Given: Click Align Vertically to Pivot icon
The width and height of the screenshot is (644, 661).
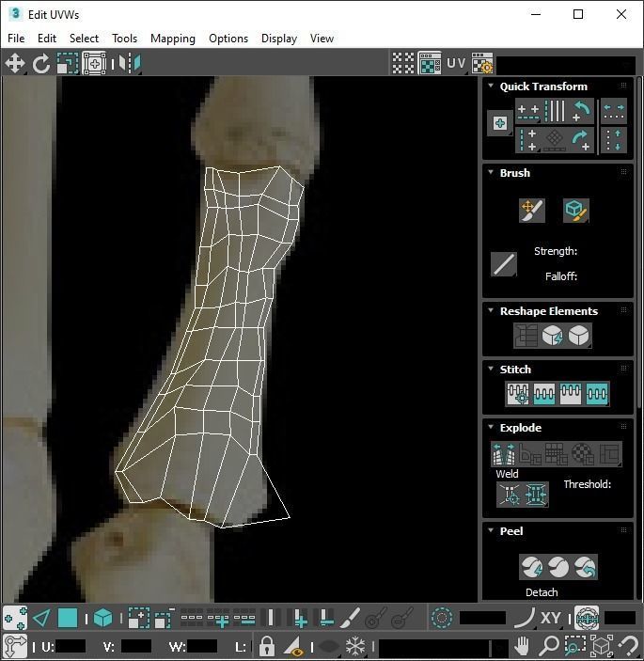Looking at the screenshot, I should point(527,140).
